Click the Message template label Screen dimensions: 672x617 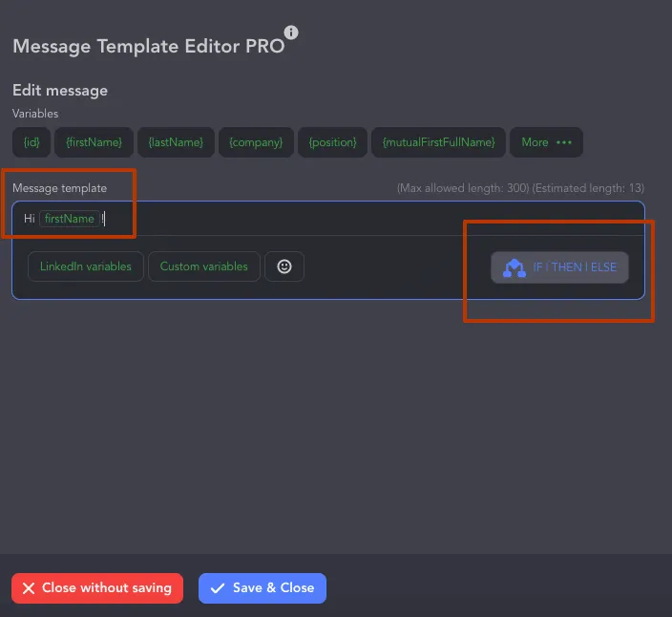59,188
